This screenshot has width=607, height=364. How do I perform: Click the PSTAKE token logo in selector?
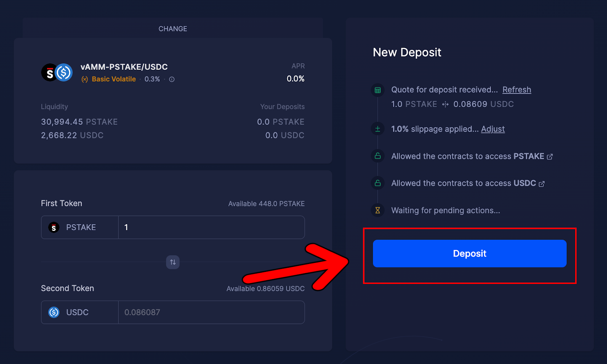54,227
